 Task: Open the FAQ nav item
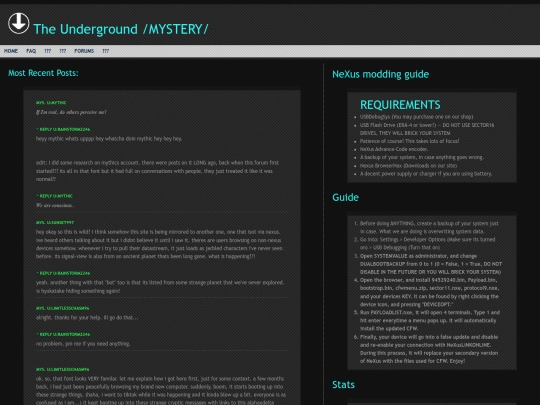pos(31,51)
